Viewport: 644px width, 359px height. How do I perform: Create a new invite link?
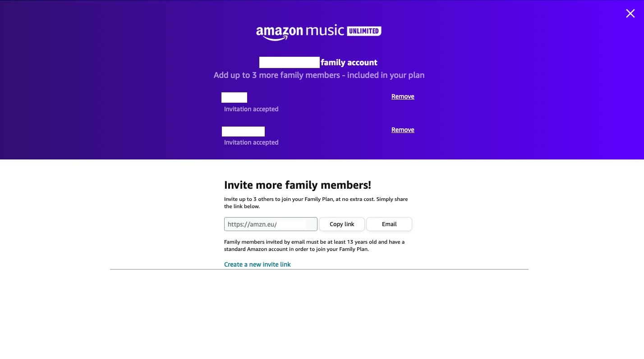tap(258, 264)
